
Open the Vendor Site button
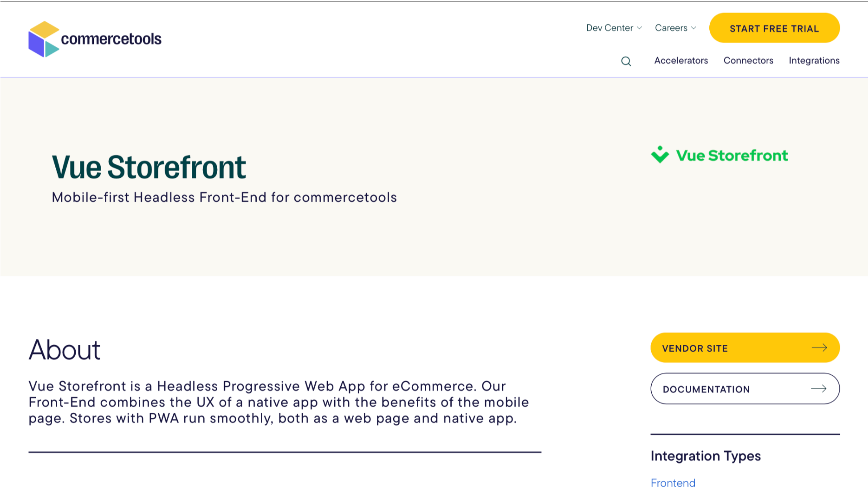pyautogui.click(x=695, y=348)
